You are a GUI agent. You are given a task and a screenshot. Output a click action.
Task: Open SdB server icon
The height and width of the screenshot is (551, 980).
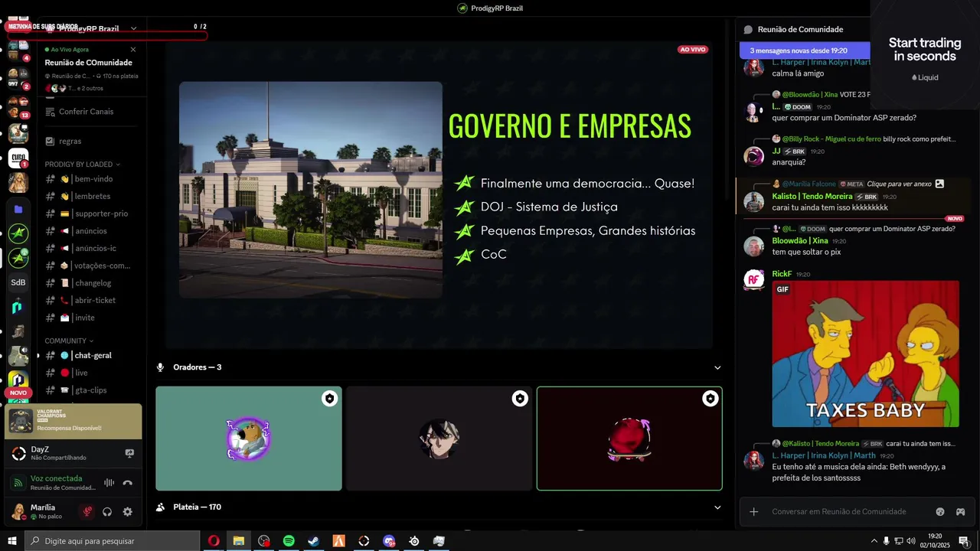coord(18,282)
